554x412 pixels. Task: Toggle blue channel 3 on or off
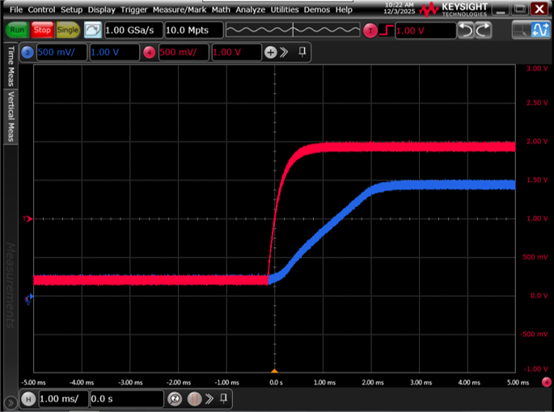(x=28, y=53)
